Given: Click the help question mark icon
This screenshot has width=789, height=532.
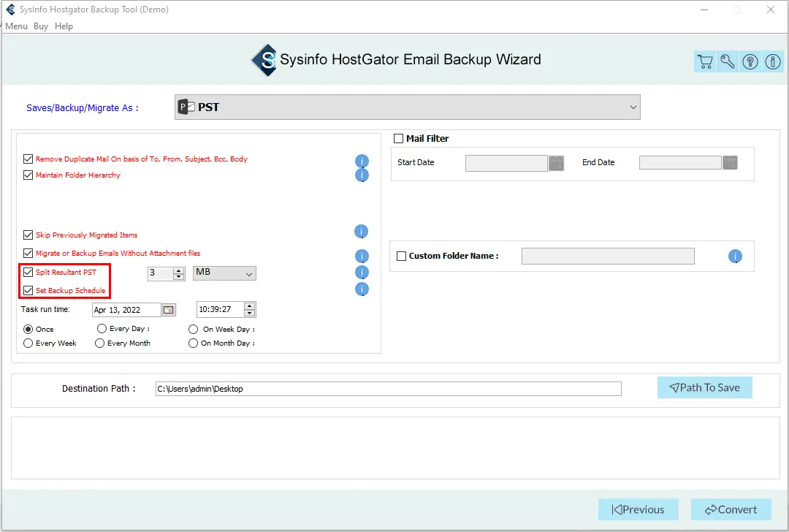Looking at the screenshot, I should point(750,62).
